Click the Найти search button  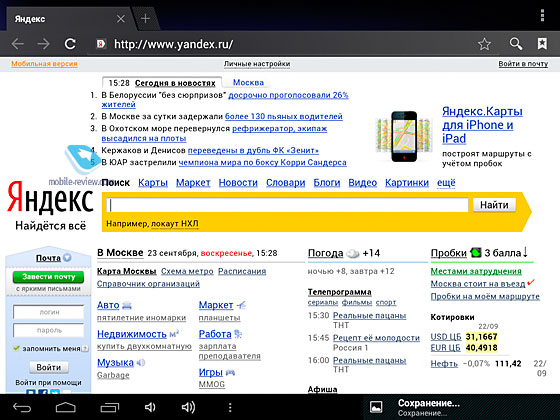click(x=494, y=205)
